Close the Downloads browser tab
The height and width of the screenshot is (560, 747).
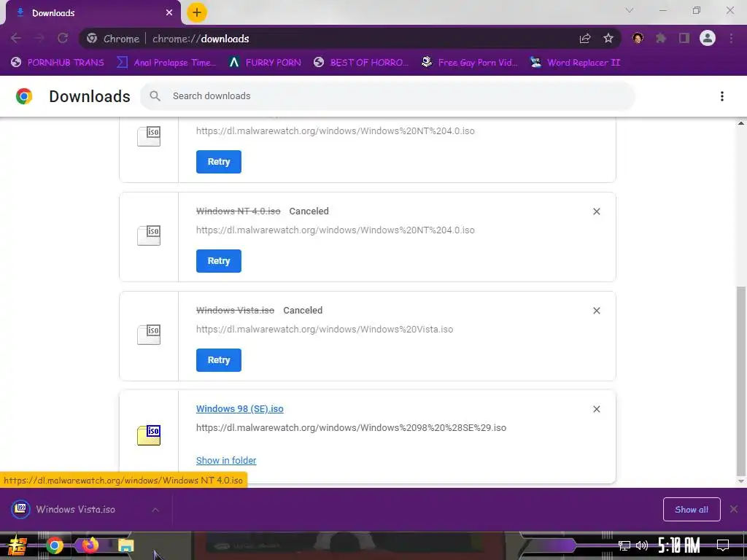pos(169,13)
